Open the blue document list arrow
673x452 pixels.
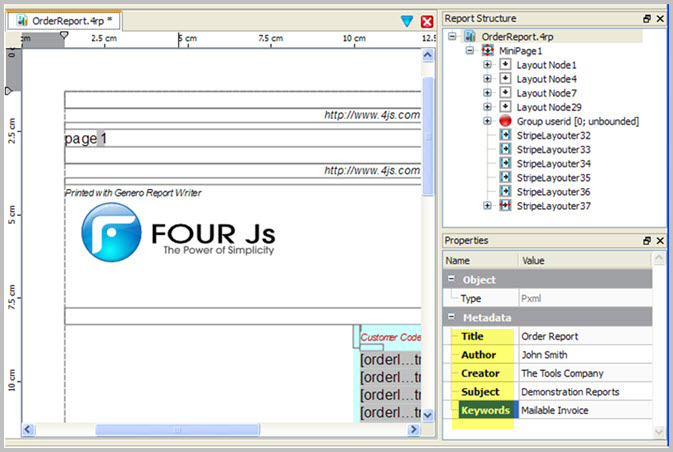pyautogui.click(x=407, y=21)
